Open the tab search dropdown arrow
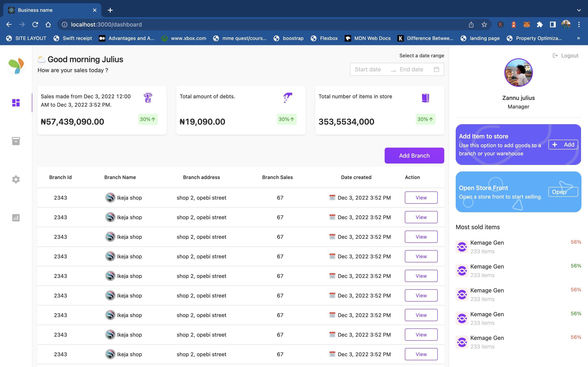Image resolution: width=588 pixels, height=367 pixels. (x=579, y=10)
